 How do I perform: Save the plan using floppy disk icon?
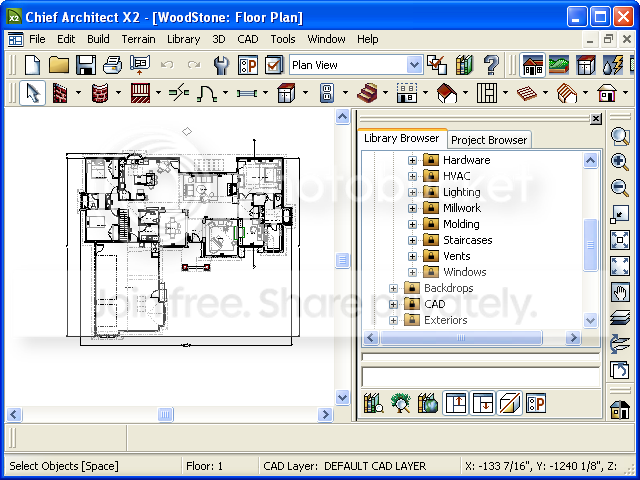[86, 65]
